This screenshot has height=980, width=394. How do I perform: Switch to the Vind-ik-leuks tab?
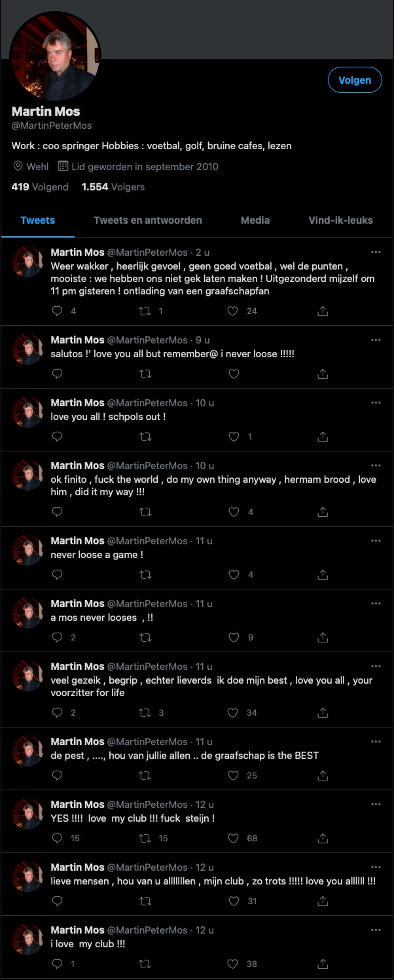click(x=340, y=220)
